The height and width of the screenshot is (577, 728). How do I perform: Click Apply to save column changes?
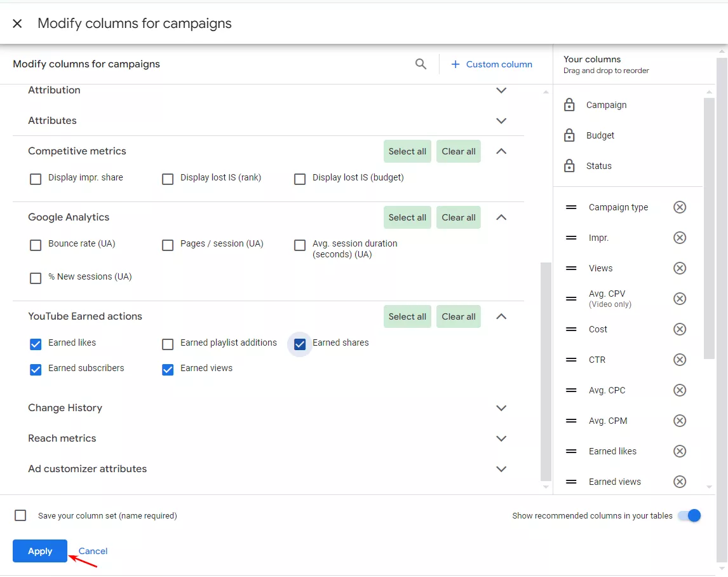click(40, 551)
